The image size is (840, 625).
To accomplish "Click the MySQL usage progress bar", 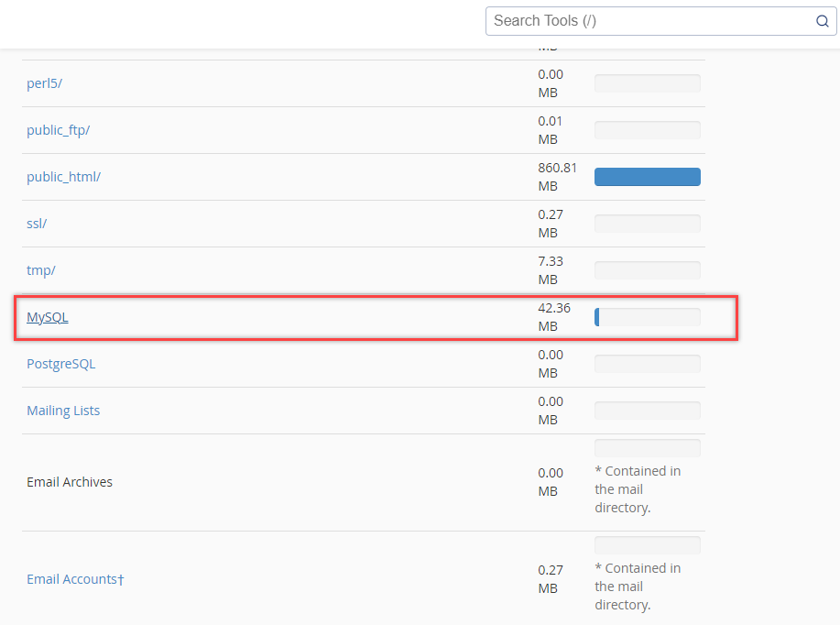I will (x=647, y=316).
